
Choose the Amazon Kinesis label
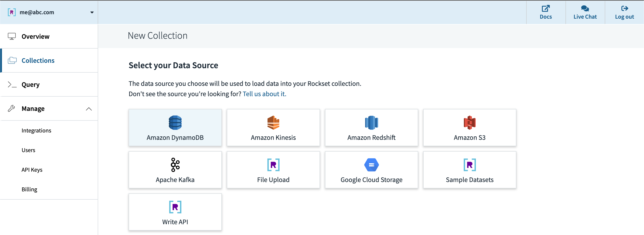(273, 138)
